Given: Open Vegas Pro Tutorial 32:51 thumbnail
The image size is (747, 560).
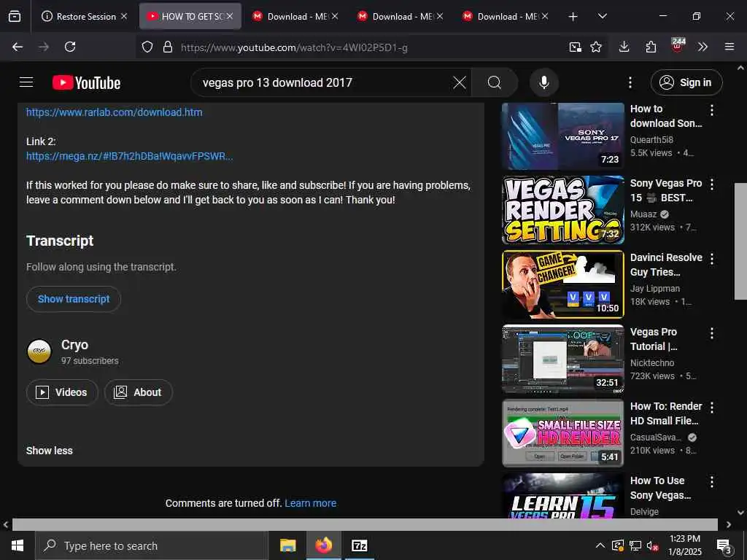Looking at the screenshot, I should tap(563, 359).
